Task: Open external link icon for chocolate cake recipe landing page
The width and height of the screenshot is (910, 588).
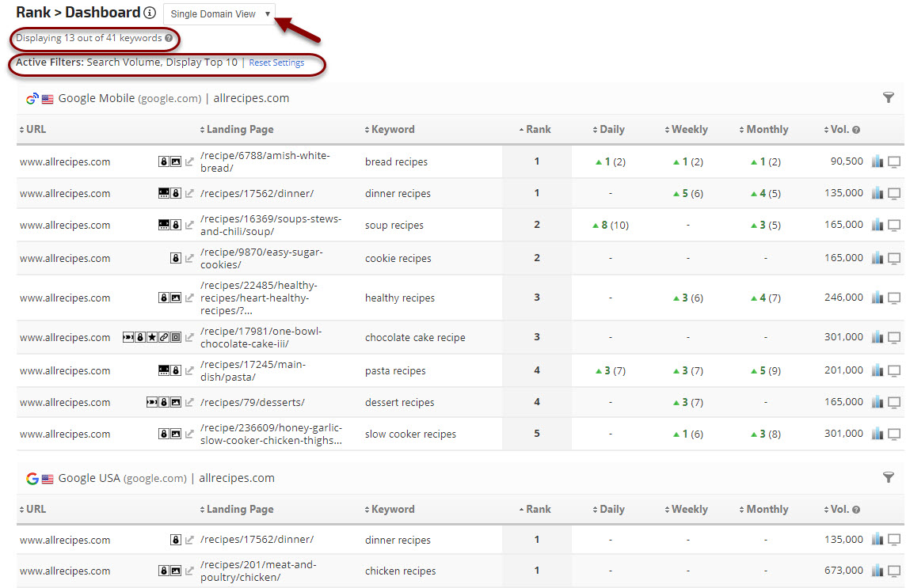Action: [189, 337]
